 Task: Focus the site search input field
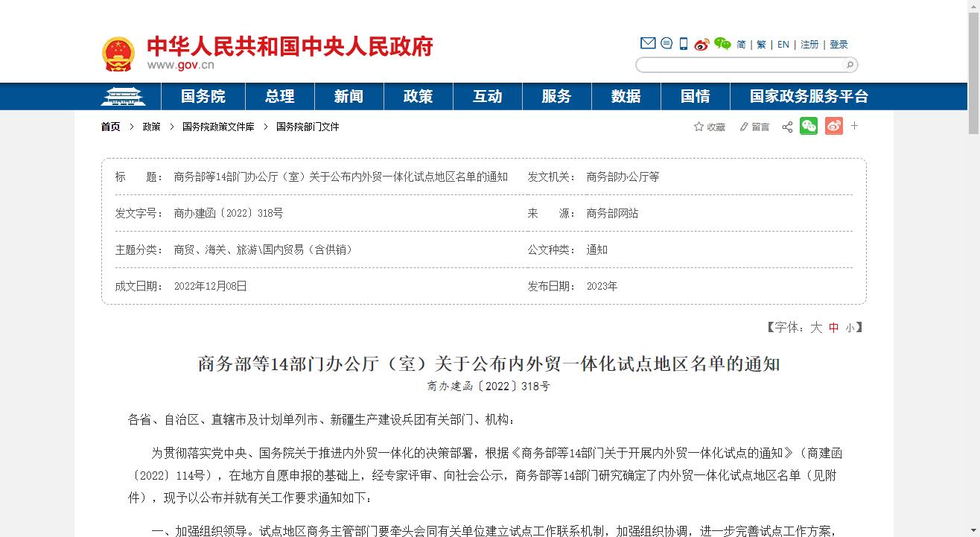739,66
